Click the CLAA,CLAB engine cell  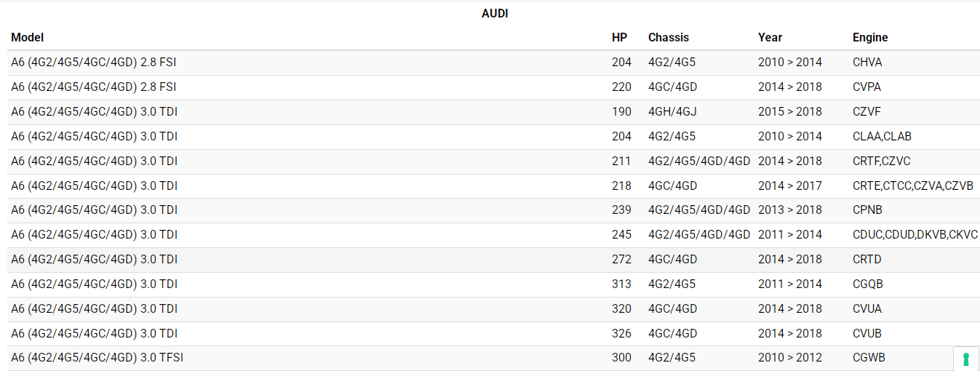(x=882, y=137)
